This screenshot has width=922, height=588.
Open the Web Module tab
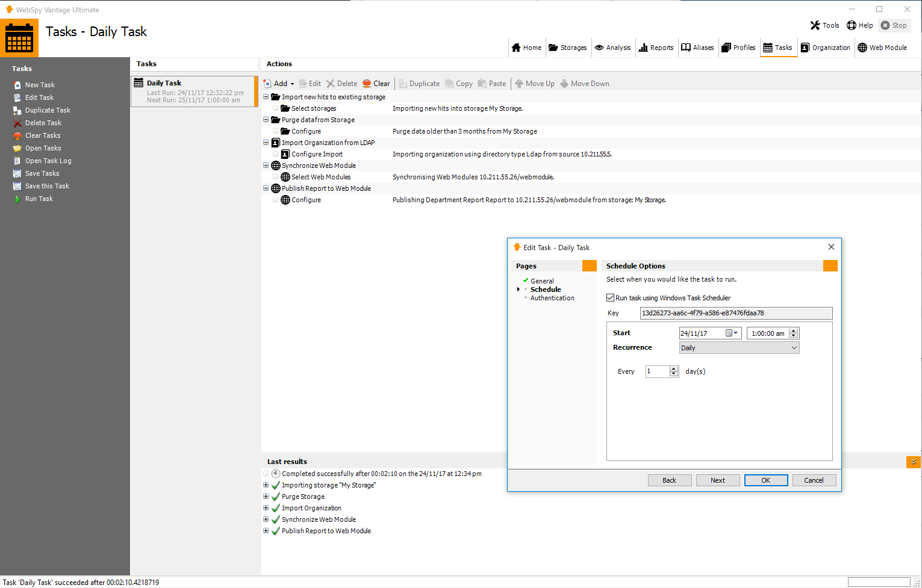tap(882, 48)
